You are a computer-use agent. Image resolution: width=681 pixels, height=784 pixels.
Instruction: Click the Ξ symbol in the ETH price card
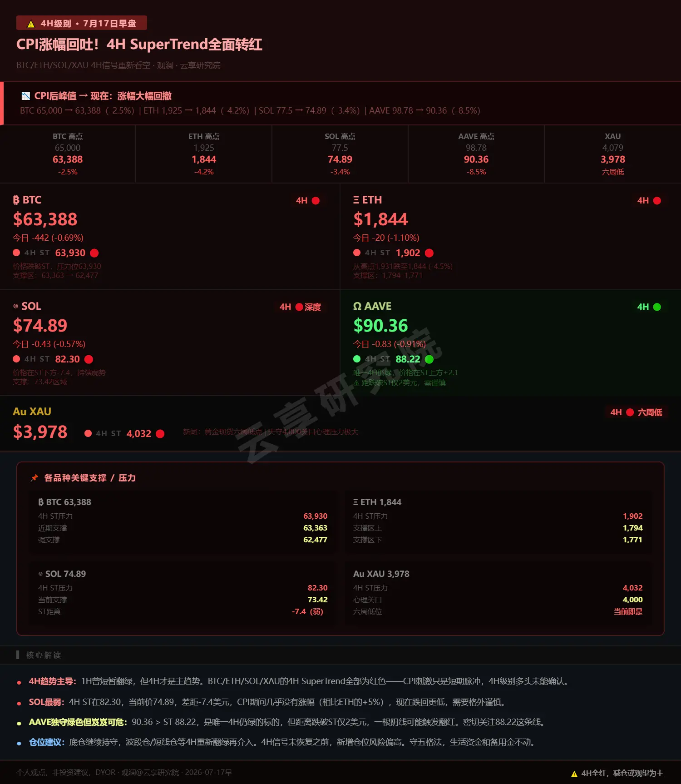pyautogui.click(x=356, y=200)
